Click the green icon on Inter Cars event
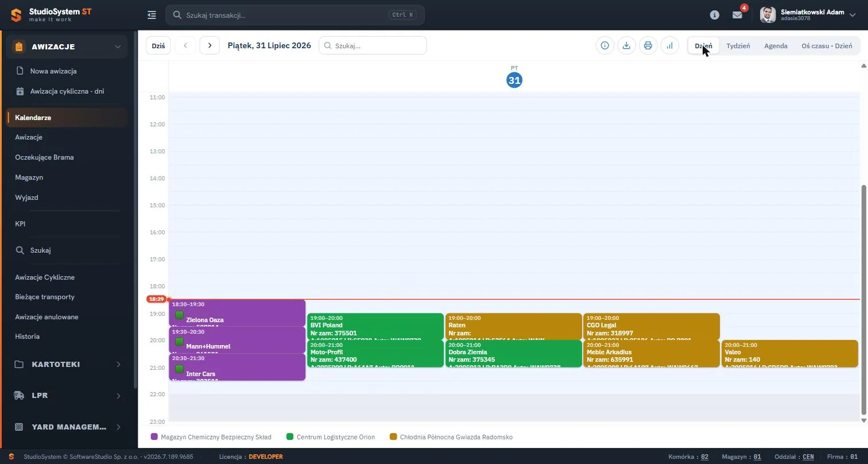Viewport: 868px width, 464px height. (179, 369)
